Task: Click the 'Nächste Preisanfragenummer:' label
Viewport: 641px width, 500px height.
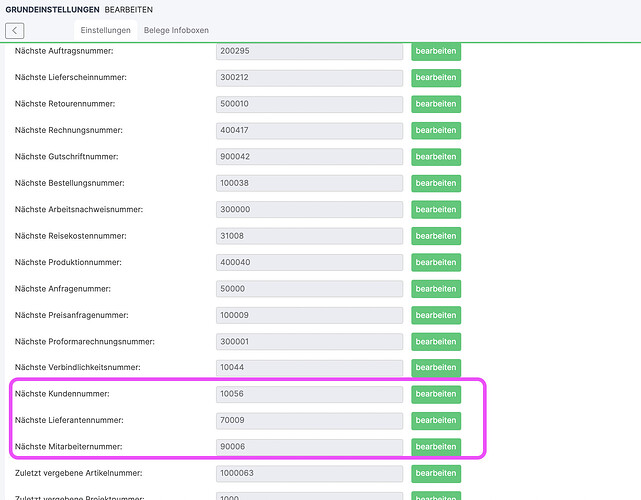Action: (x=72, y=315)
